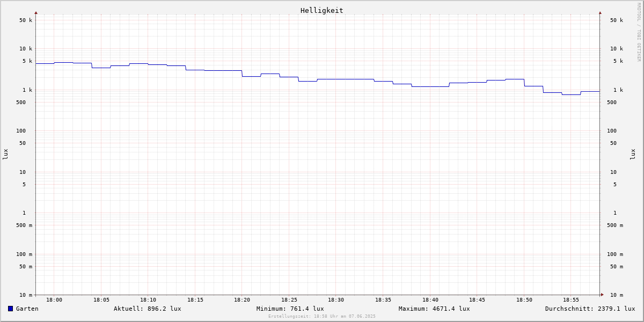
Task: Click "100 m" on the right axis
Action: 615,254
